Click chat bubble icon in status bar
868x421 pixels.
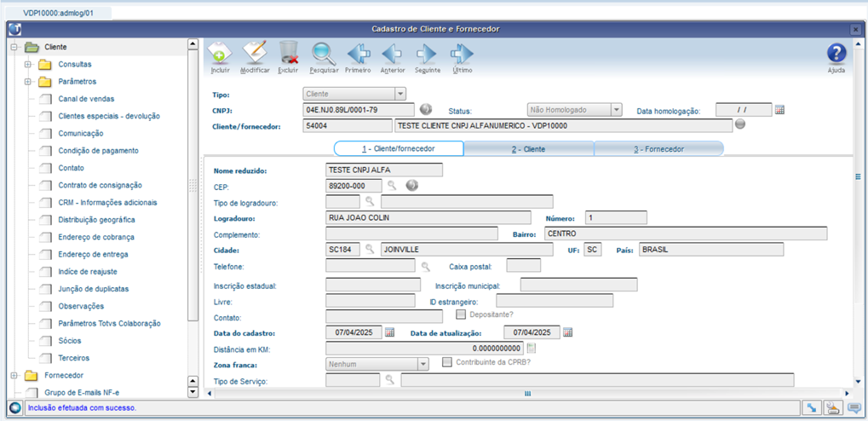tap(854, 408)
